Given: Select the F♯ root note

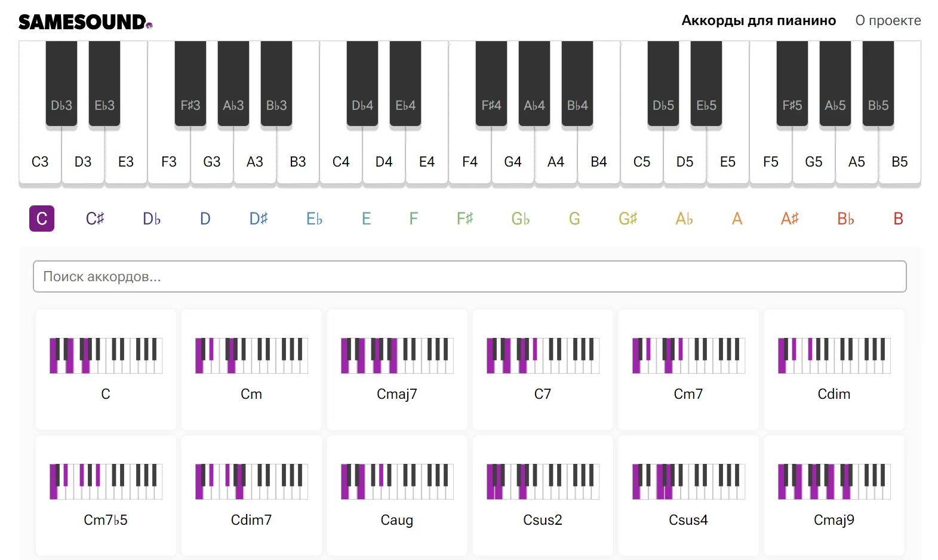Looking at the screenshot, I should 465,219.
